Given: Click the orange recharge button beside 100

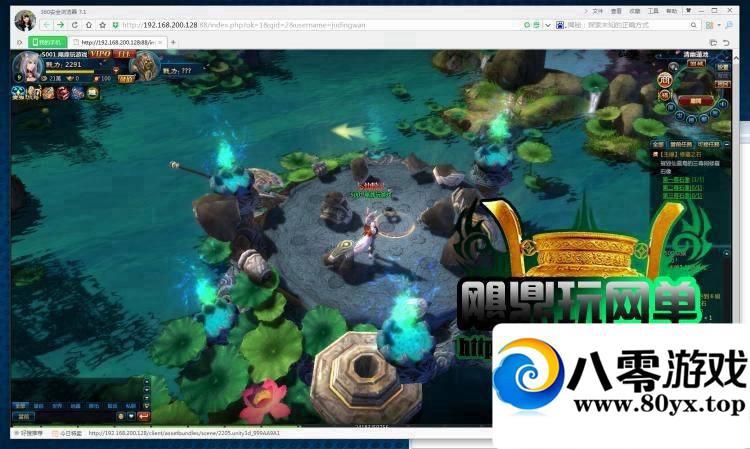Looking at the screenshot, I should (x=126, y=78).
